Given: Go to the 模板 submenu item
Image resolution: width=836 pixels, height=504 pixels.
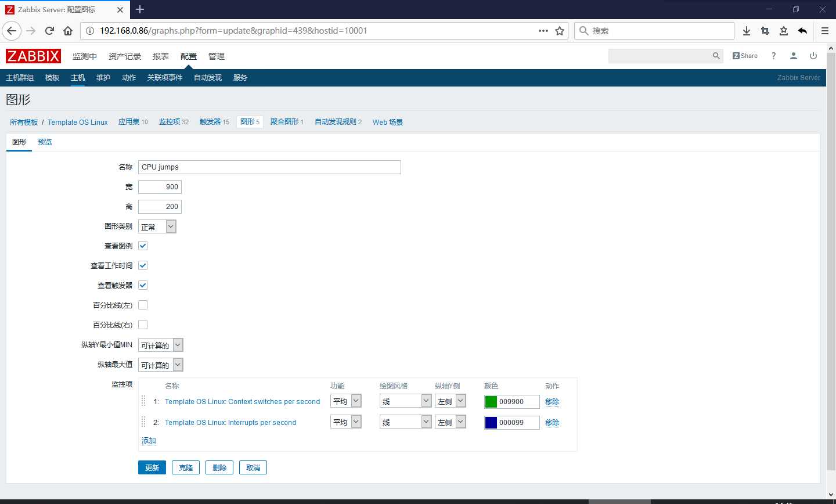Looking at the screenshot, I should pos(52,78).
